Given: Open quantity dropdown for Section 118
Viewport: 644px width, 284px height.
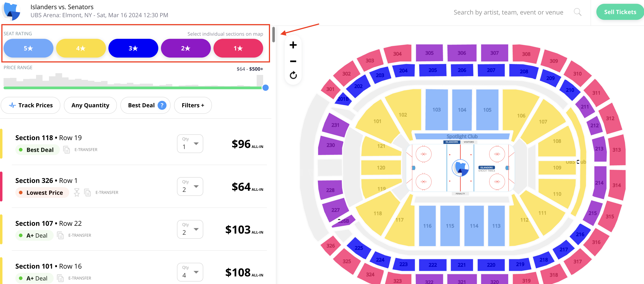Looking at the screenshot, I should click(190, 143).
